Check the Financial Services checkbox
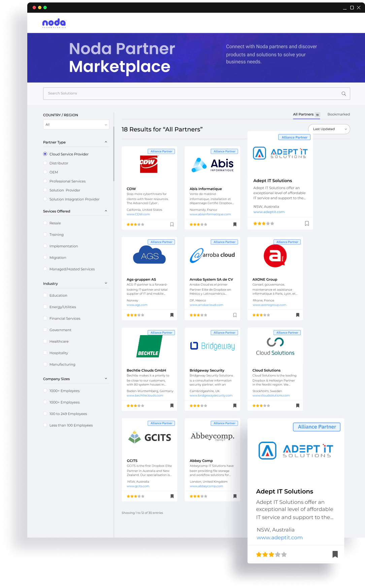This screenshot has width=365, height=588. point(45,318)
